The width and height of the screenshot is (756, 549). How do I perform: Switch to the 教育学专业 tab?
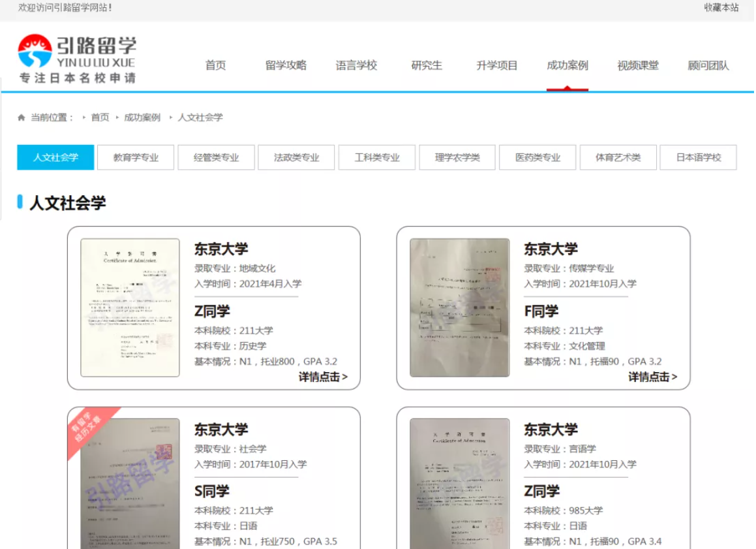tap(136, 157)
